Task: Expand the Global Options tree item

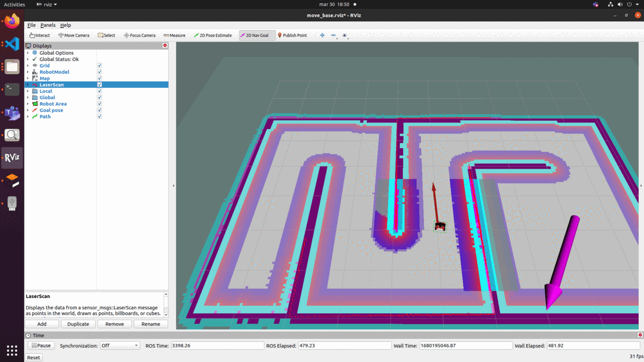Action: pyautogui.click(x=28, y=53)
